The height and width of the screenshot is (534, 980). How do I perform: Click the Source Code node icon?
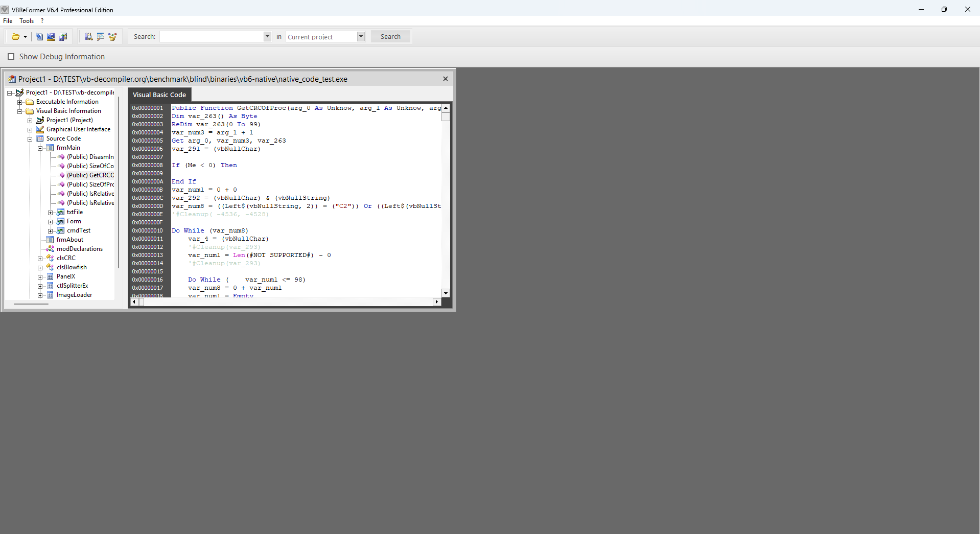pyautogui.click(x=40, y=138)
